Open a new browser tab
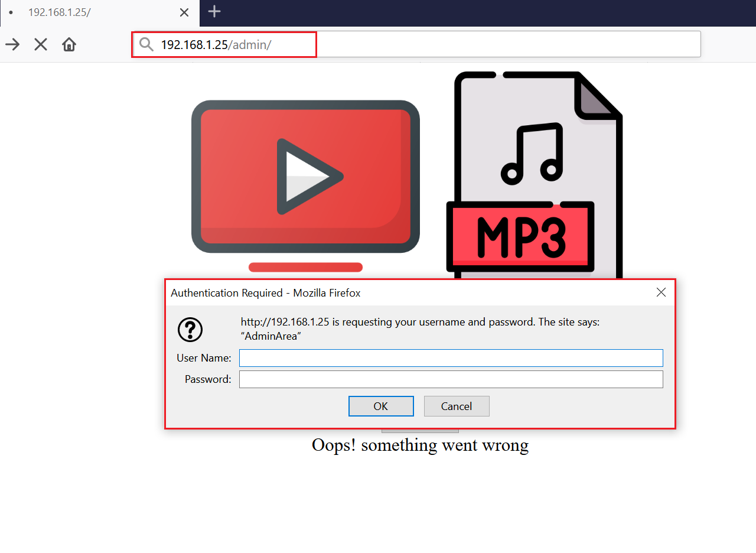This screenshot has width=756, height=553. pyautogui.click(x=214, y=11)
